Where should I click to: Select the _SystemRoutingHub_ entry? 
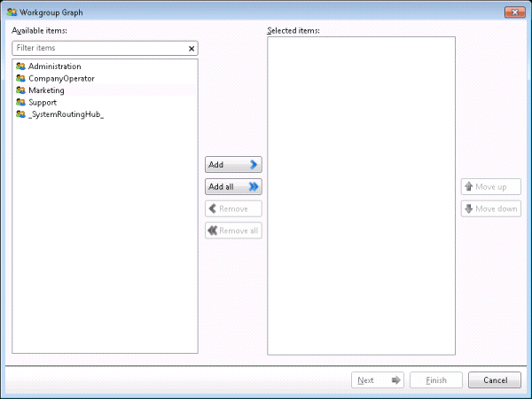tap(66, 114)
